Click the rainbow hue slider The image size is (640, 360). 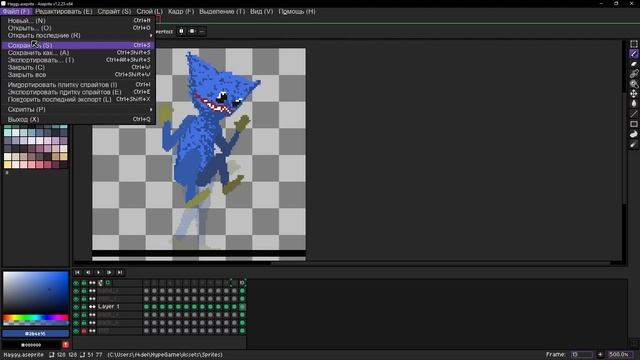[x=36, y=317]
